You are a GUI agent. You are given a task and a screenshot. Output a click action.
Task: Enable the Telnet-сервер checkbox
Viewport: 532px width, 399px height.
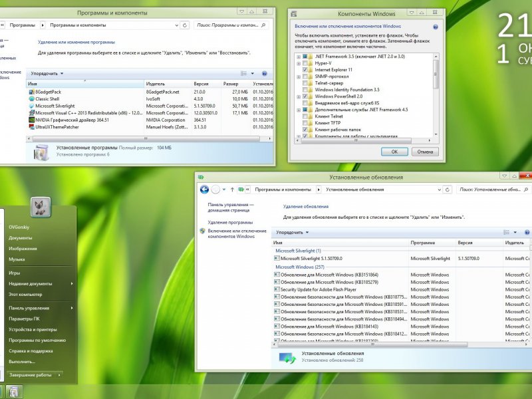pos(305,82)
